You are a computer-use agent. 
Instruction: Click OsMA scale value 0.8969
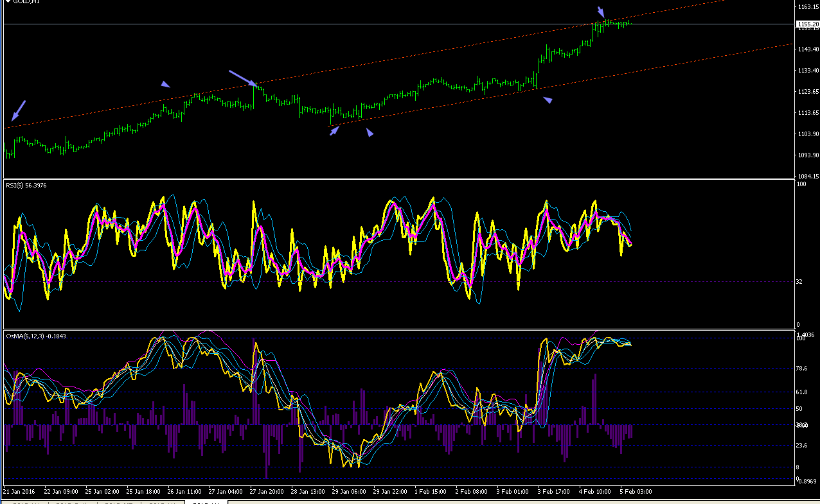pyautogui.click(x=808, y=481)
